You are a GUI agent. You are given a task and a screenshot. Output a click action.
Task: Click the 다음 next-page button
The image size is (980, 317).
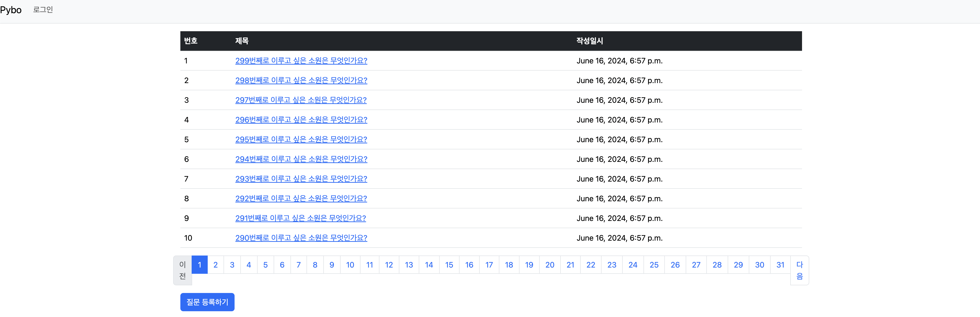799,270
